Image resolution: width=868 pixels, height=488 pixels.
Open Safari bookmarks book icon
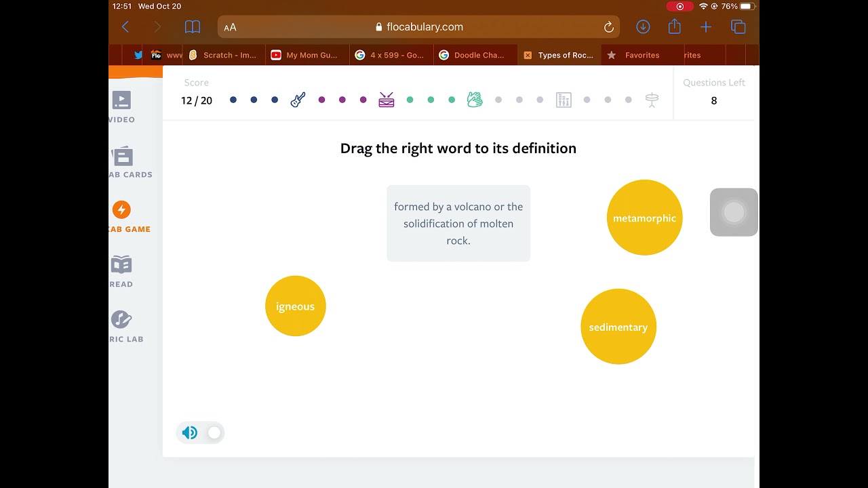[193, 27]
